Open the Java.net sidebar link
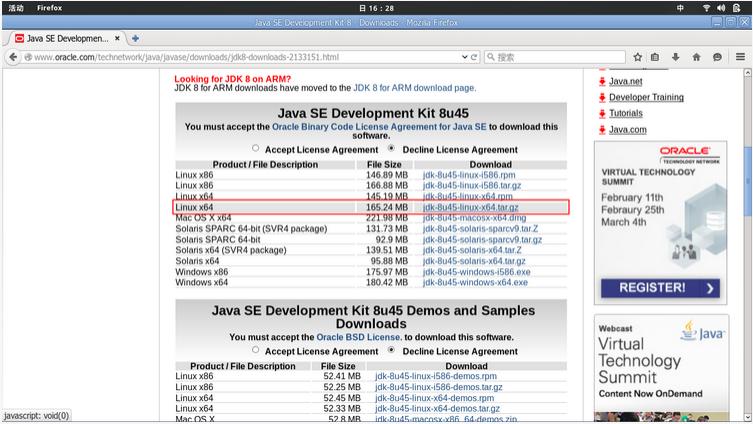This screenshot has width=753, height=424. click(x=625, y=82)
